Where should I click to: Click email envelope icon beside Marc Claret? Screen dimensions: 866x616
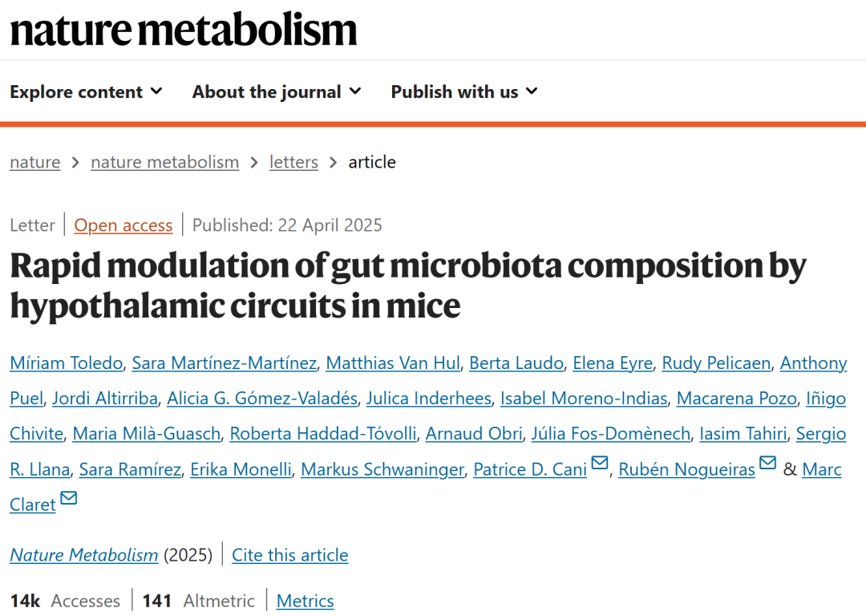68,499
